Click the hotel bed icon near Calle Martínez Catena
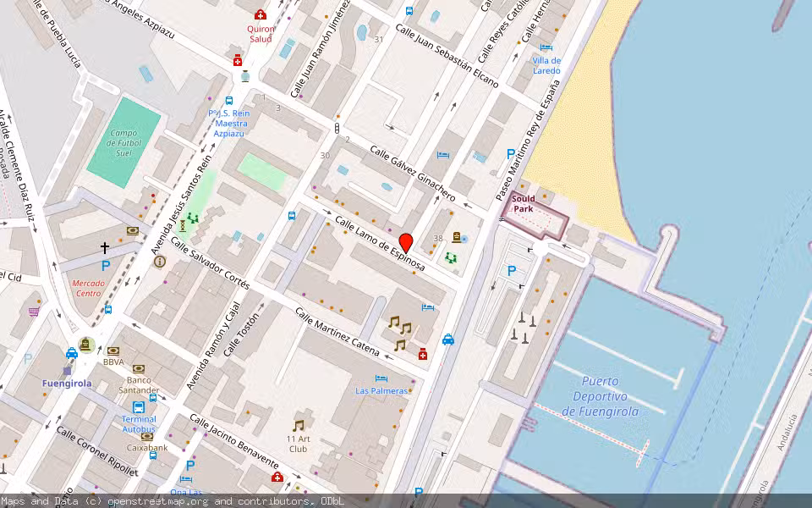 pos(427,307)
